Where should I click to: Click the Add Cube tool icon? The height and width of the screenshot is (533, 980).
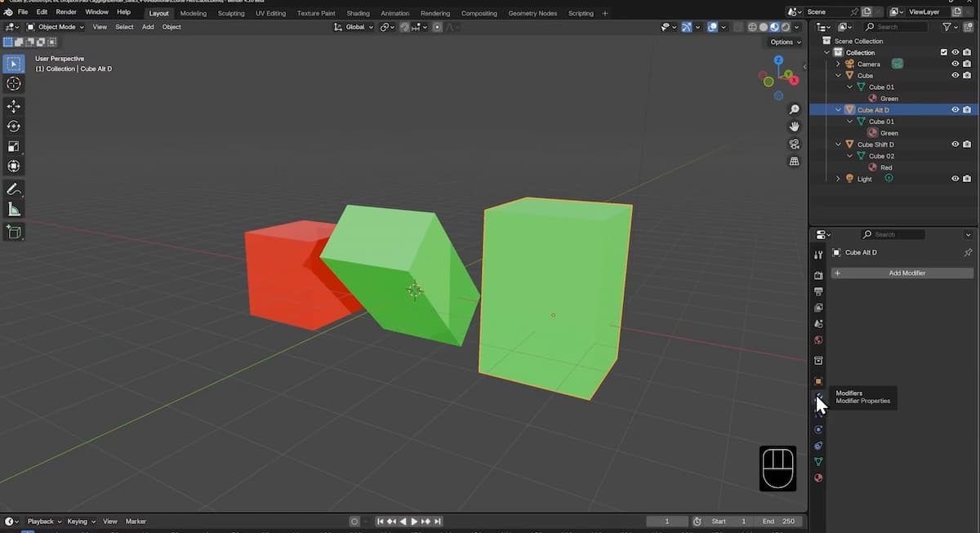(14, 233)
